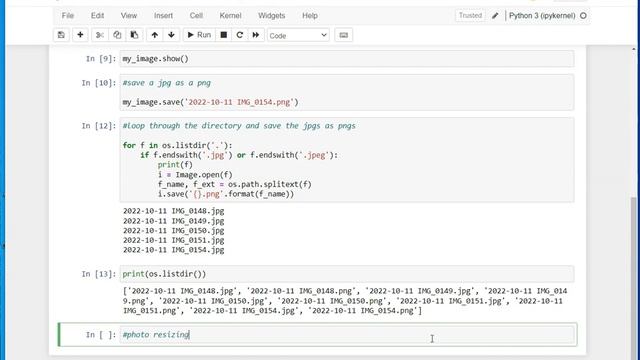Open the command palette keyboard icon

click(344, 35)
